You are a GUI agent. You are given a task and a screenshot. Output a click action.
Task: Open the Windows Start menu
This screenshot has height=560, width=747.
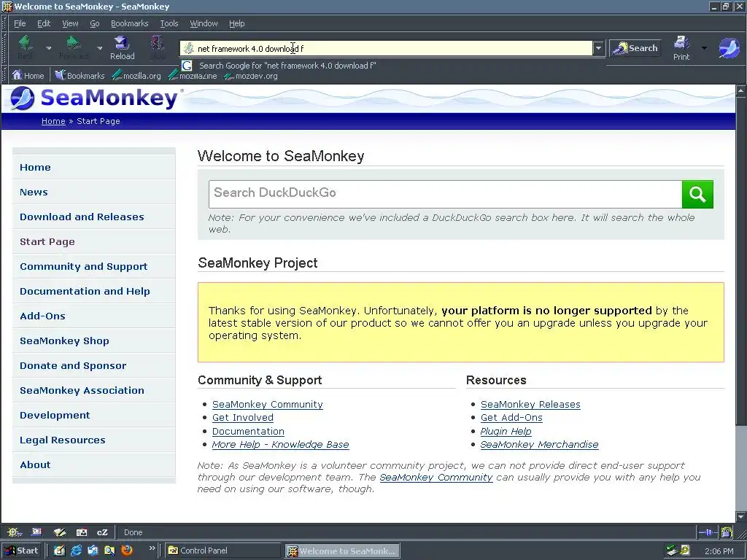[21, 551]
